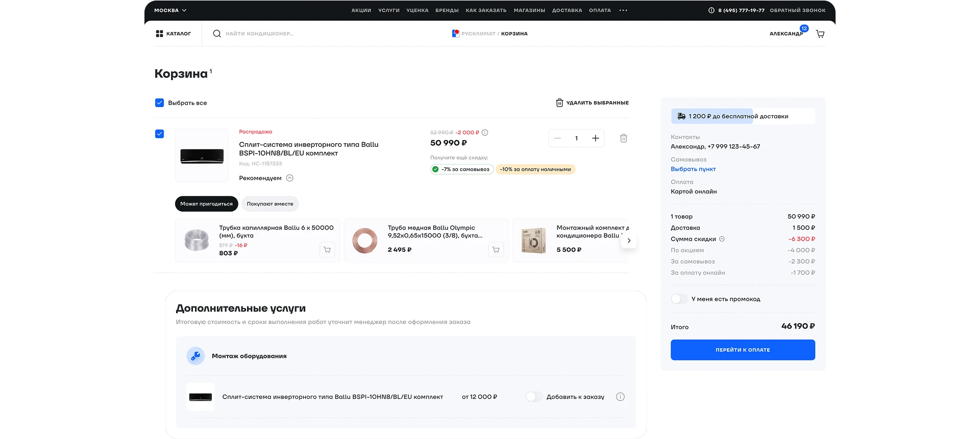The height and width of the screenshot is (439, 980).
Task: Switch to the Покупают вместе tab
Action: (x=270, y=204)
